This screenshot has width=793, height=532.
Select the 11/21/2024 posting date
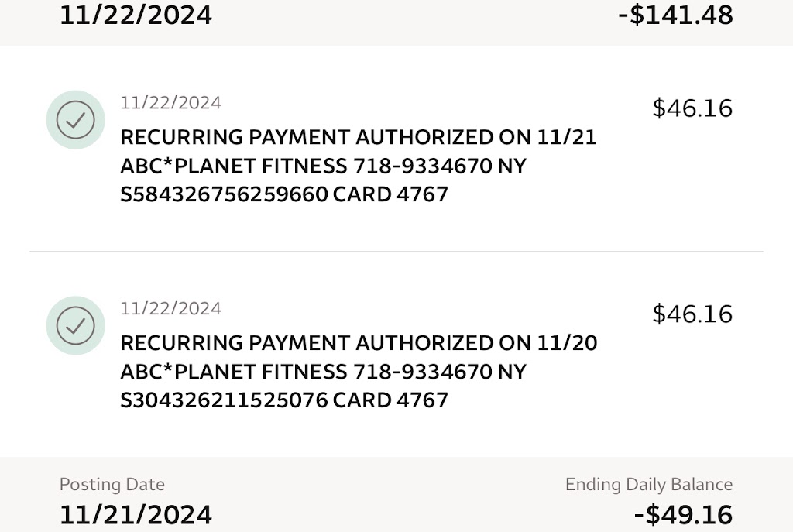click(x=136, y=515)
